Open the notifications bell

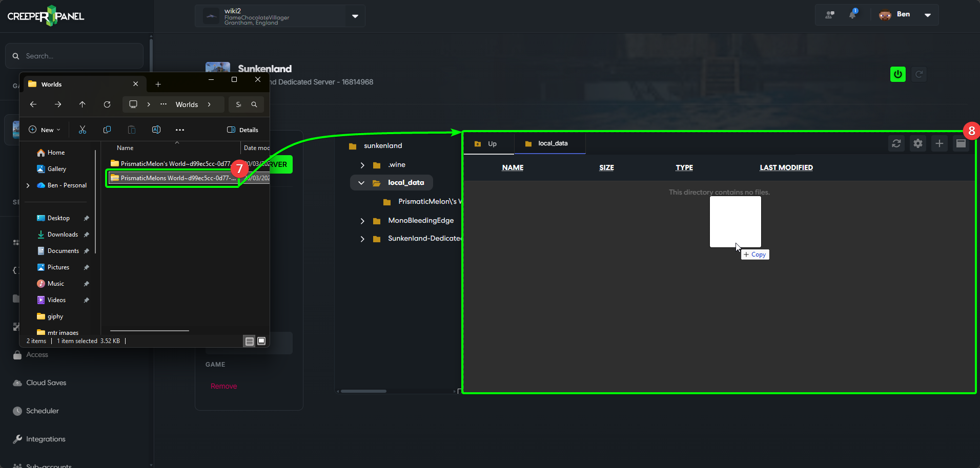[x=852, y=15]
